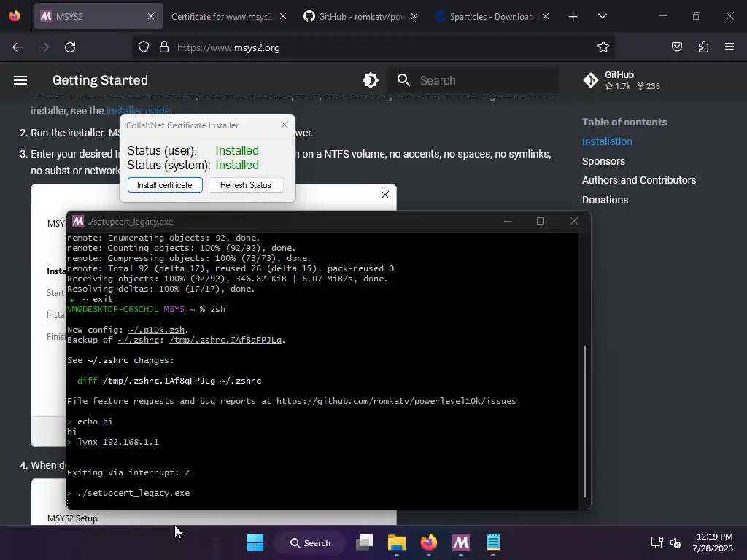Open the browser extensions icon
The width and height of the screenshot is (747, 560).
coord(703,47)
